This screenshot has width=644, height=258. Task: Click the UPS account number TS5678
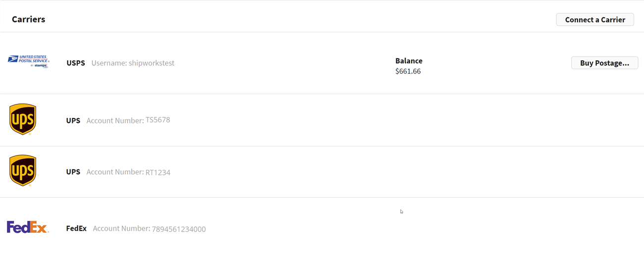(158, 120)
